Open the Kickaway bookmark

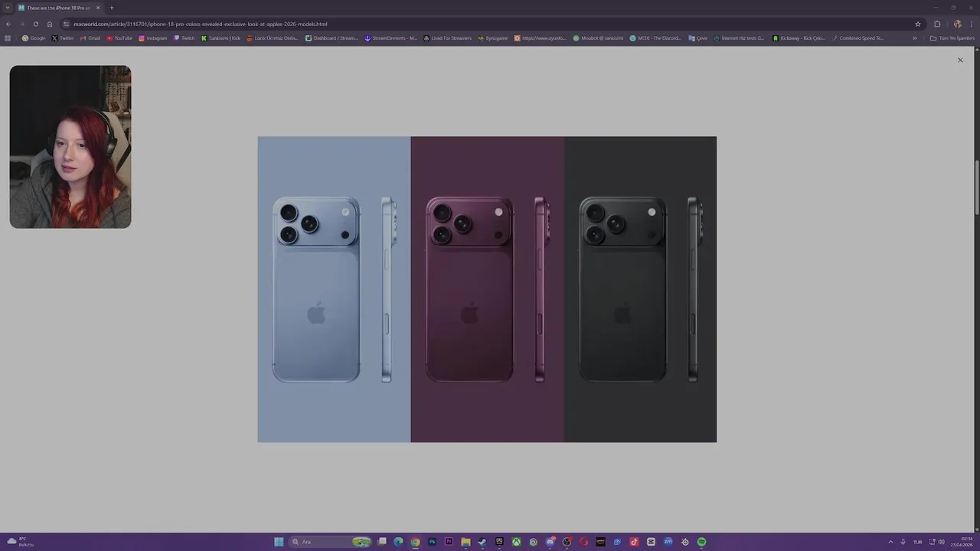[x=799, y=37]
